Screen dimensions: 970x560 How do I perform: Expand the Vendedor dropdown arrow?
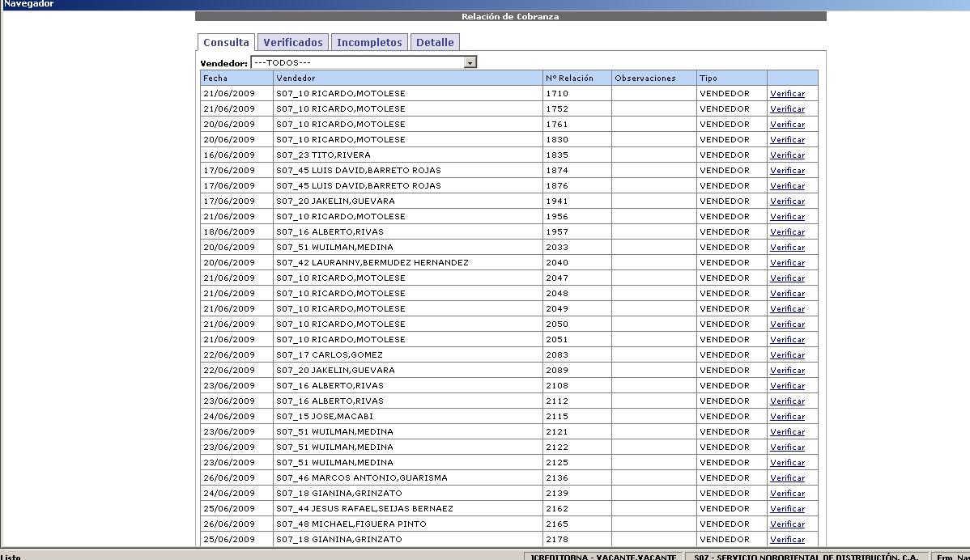pos(470,62)
